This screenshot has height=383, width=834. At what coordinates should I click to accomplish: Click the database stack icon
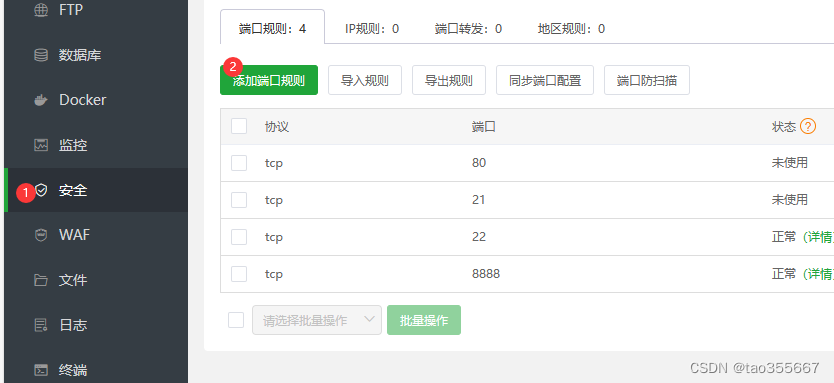[x=41, y=55]
